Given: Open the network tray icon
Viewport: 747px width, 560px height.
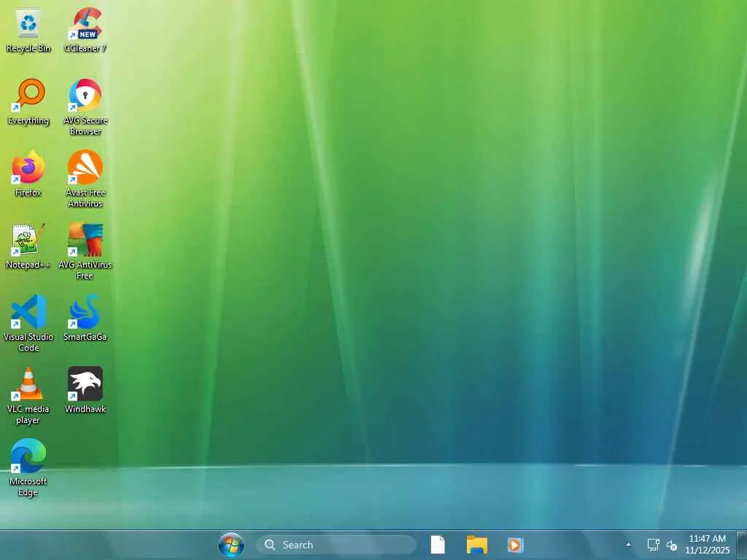Looking at the screenshot, I should [x=653, y=545].
